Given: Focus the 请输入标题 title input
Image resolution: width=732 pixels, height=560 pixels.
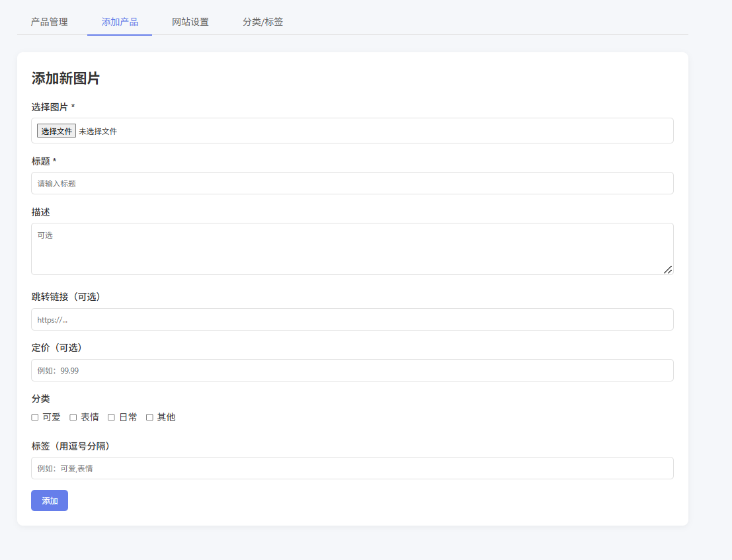Looking at the screenshot, I should [x=352, y=183].
